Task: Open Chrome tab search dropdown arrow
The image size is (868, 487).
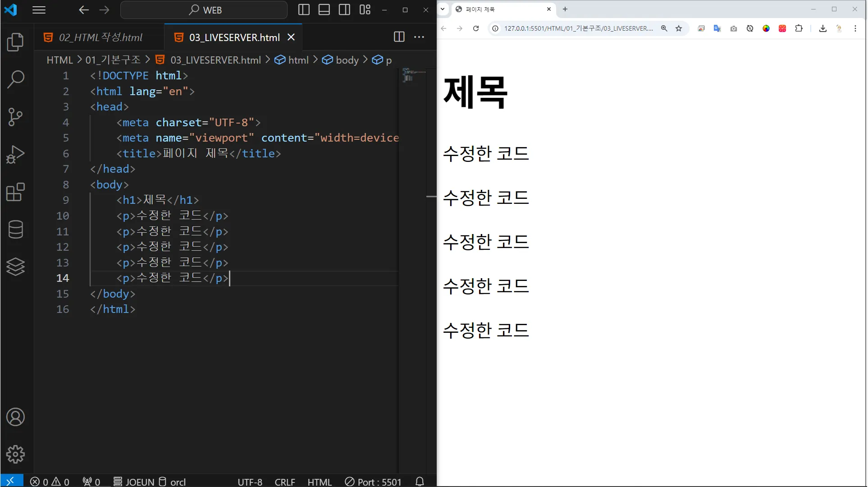Action: coord(443,9)
